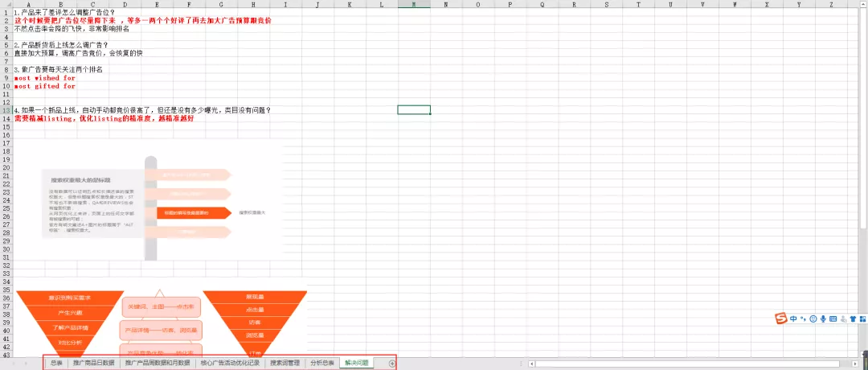Select the active 解决问题 sheet tab

[357, 364]
